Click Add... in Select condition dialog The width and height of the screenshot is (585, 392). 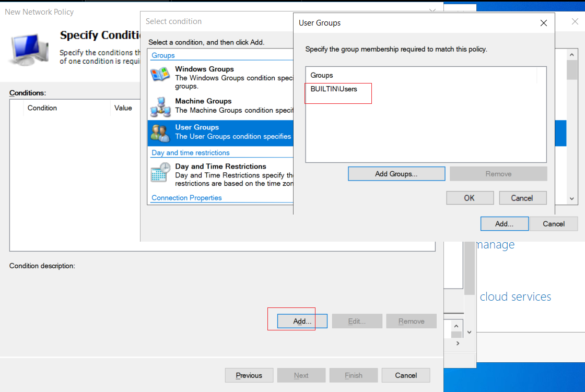tap(504, 224)
